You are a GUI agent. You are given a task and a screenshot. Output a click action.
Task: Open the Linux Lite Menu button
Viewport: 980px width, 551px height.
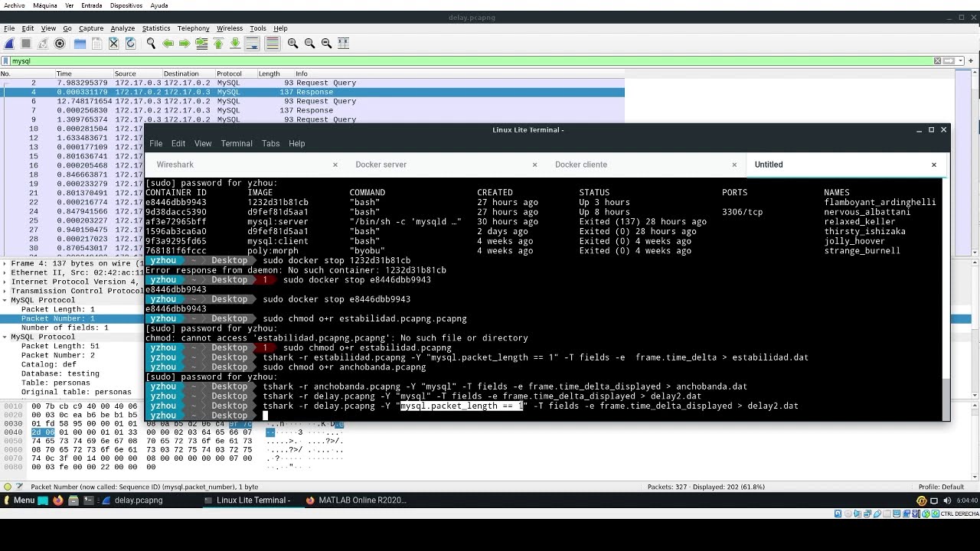pos(19,500)
